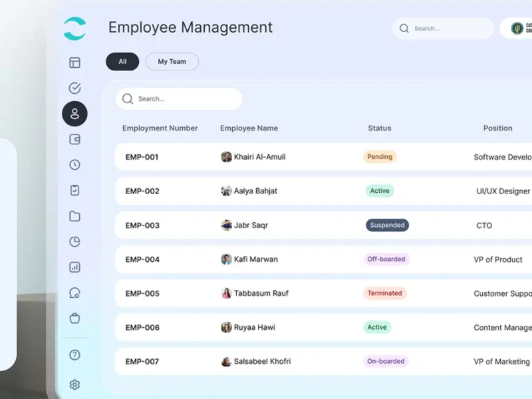Open the headset support icon in sidebar
This screenshot has width=532, height=399.
74,293
